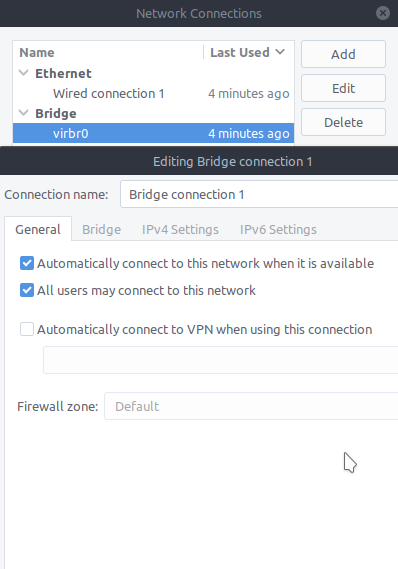The image size is (398, 569).
Task: Focus the Connection name input field
Action: [x=259, y=195]
